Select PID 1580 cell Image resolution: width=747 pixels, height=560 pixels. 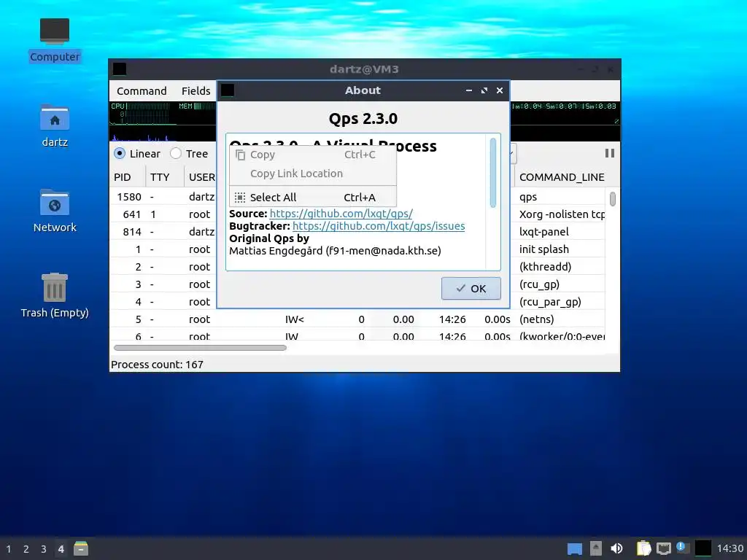[x=129, y=197]
